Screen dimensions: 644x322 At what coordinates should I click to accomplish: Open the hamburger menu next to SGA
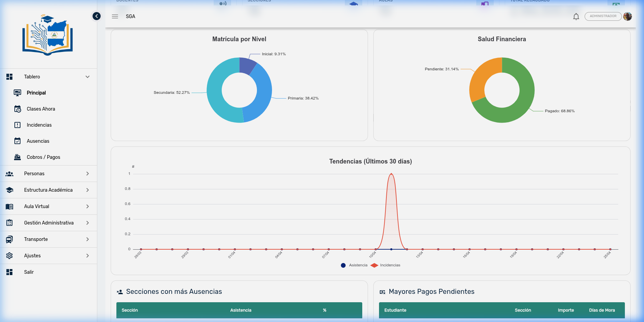tap(115, 16)
